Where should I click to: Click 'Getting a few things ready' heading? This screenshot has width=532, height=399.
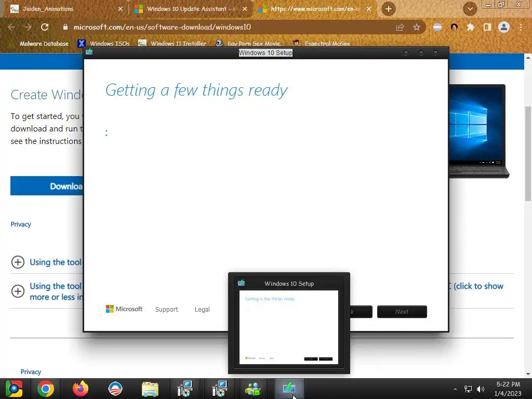(196, 90)
